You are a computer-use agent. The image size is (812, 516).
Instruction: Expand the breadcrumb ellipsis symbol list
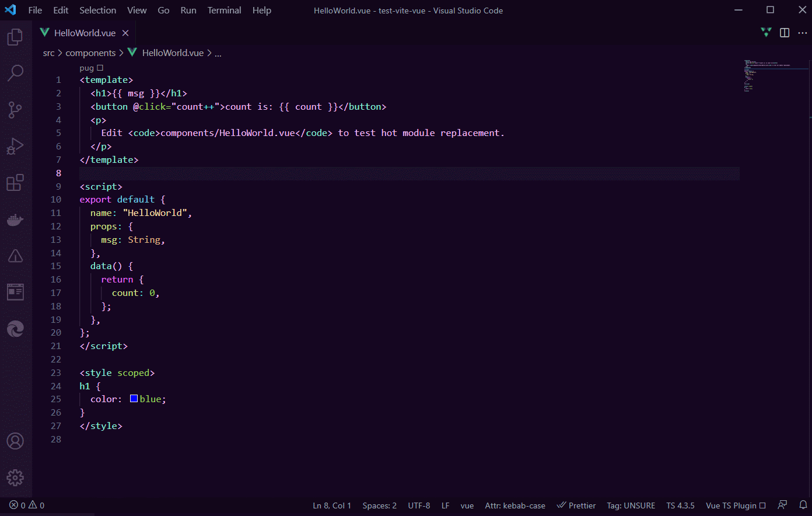click(218, 53)
